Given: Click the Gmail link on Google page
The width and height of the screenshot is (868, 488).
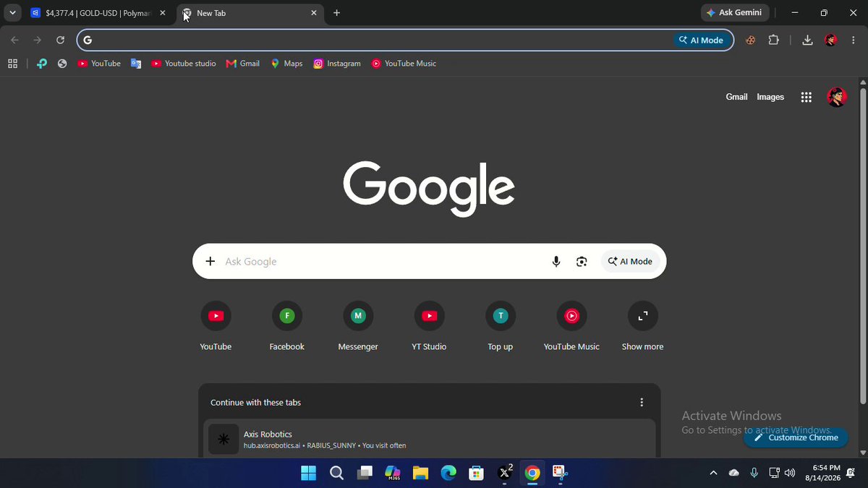Looking at the screenshot, I should [736, 97].
